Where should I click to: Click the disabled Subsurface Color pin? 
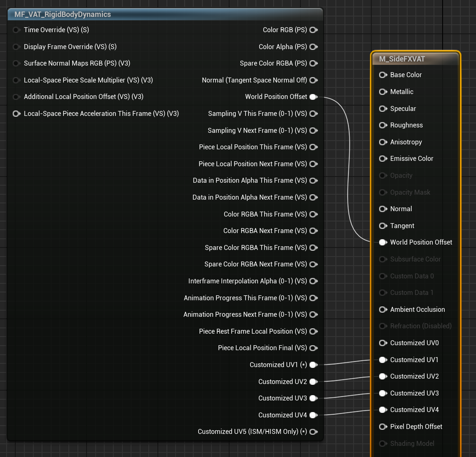point(383,259)
